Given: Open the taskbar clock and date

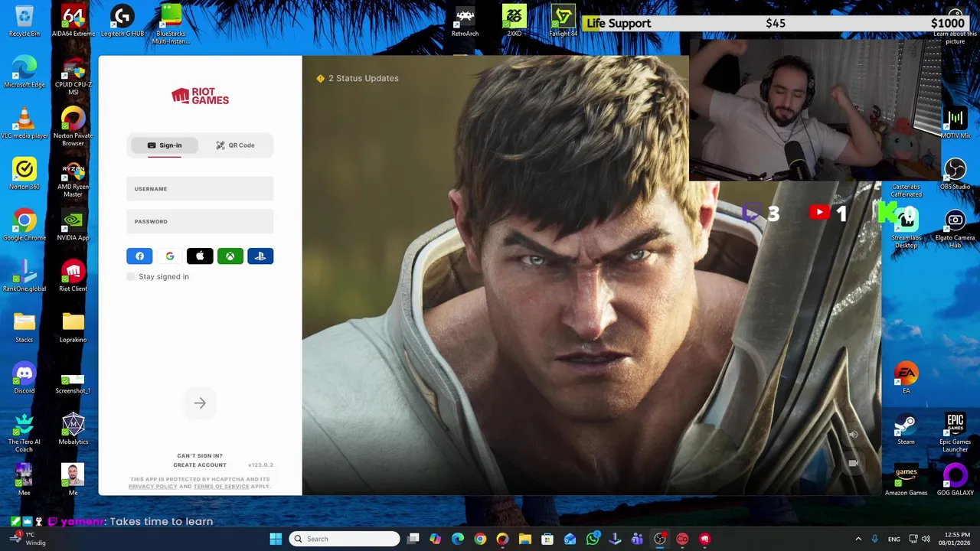Looking at the screenshot, I should (955, 539).
